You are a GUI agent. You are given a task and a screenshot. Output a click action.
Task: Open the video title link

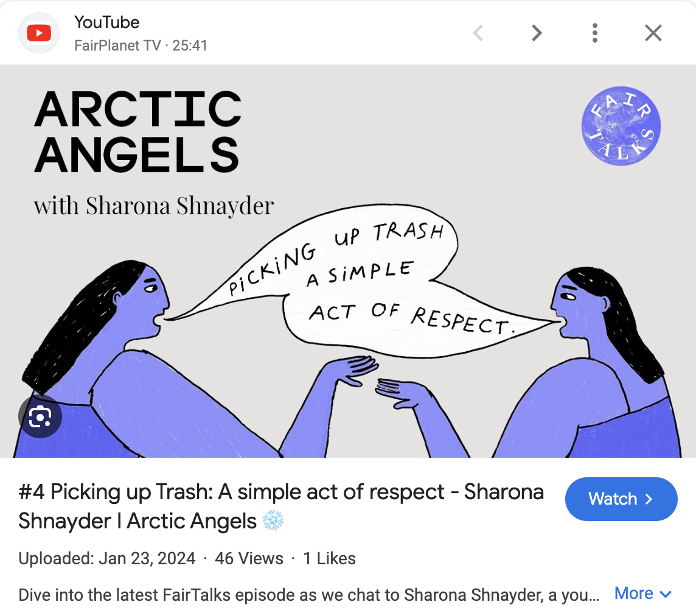(x=281, y=506)
